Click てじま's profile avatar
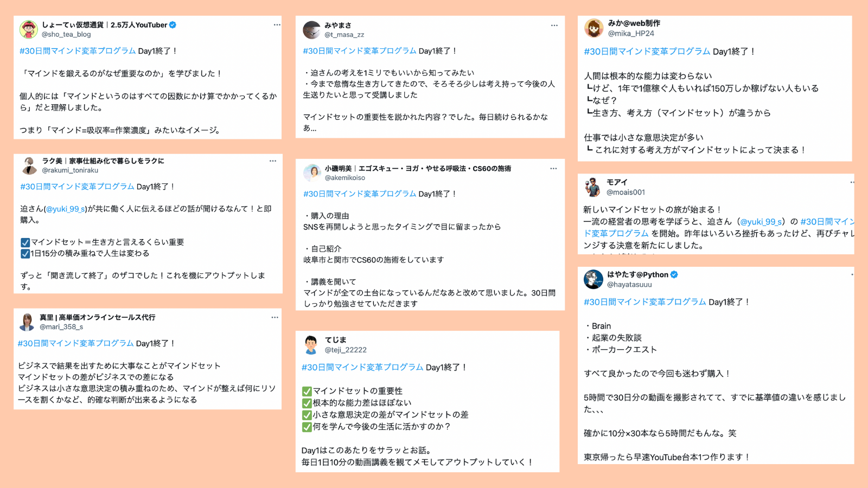This screenshot has width=868, height=488. (x=311, y=344)
